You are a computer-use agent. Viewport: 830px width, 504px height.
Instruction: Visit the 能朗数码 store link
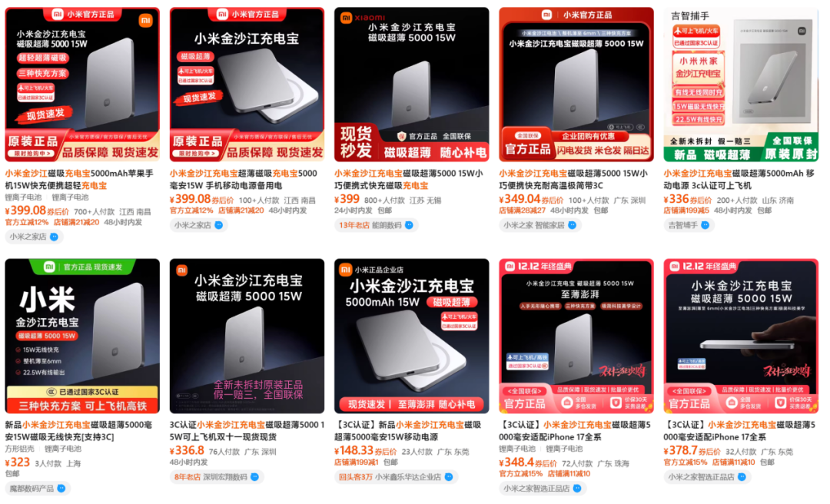click(x=387, y=225)
